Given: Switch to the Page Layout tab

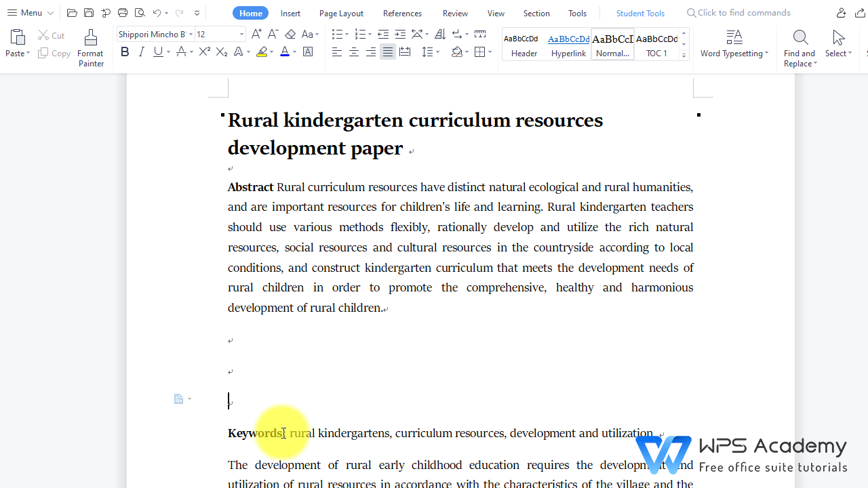Looking at the screenshot, I should [x=341, y=13].
